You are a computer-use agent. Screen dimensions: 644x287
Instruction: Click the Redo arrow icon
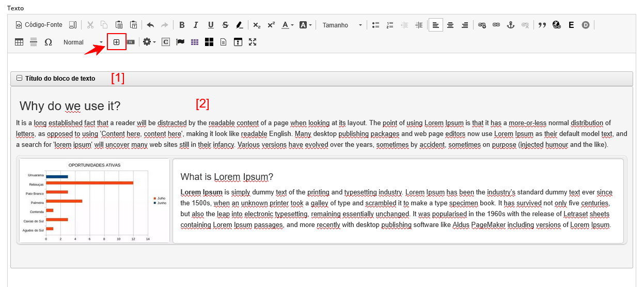(x=165, y=25)
